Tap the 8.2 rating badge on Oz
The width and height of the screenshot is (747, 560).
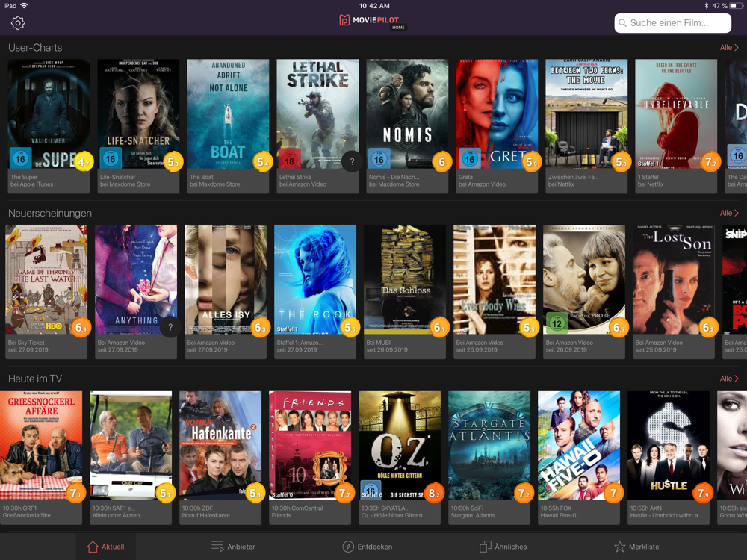[434, 494]
